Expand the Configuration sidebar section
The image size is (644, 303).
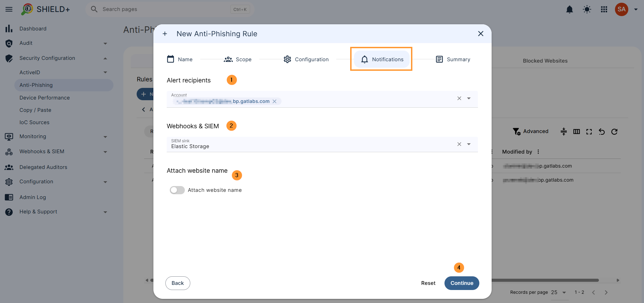105,182
